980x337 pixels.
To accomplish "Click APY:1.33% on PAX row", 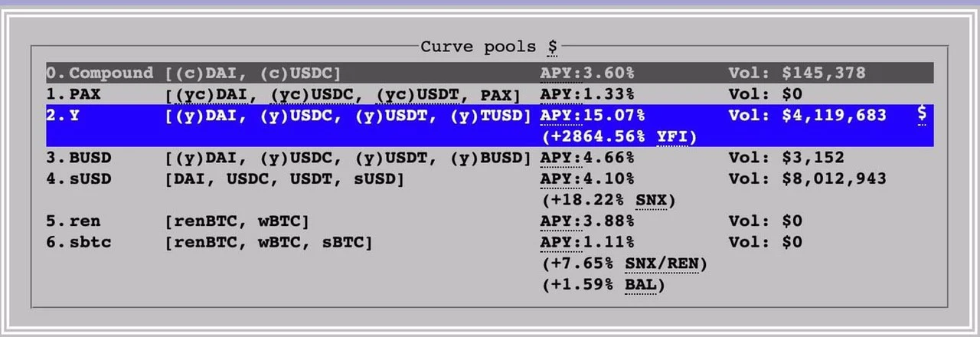I will click(x=587, y=95).
